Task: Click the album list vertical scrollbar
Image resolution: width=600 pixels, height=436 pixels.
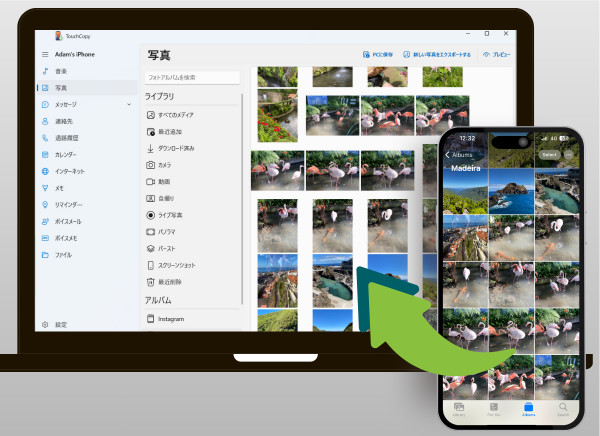Action: [x=243, y=200]
